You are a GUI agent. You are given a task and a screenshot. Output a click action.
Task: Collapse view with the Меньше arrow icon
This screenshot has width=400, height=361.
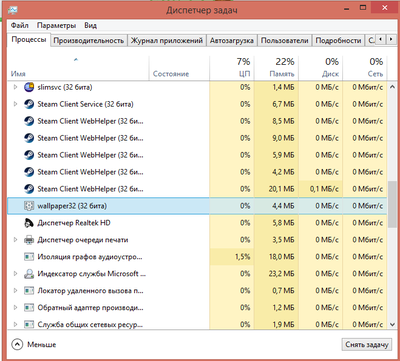[x=17, y=344]
